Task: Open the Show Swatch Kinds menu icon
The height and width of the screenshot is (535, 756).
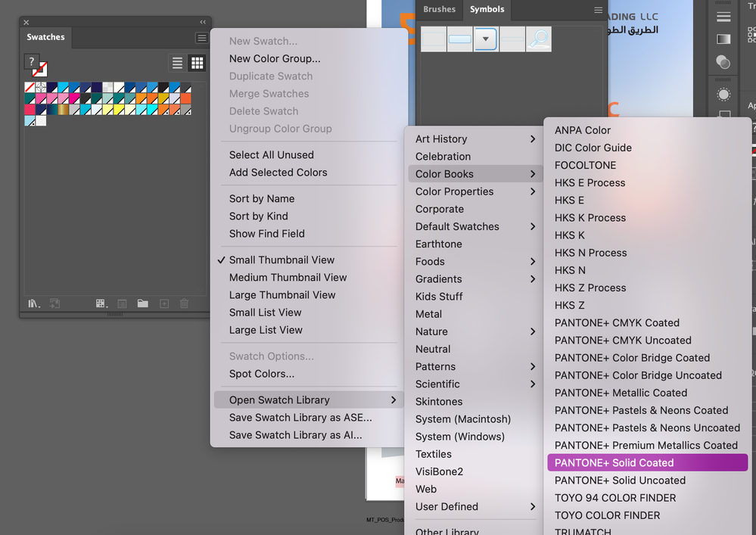Action: coord(101,303)
